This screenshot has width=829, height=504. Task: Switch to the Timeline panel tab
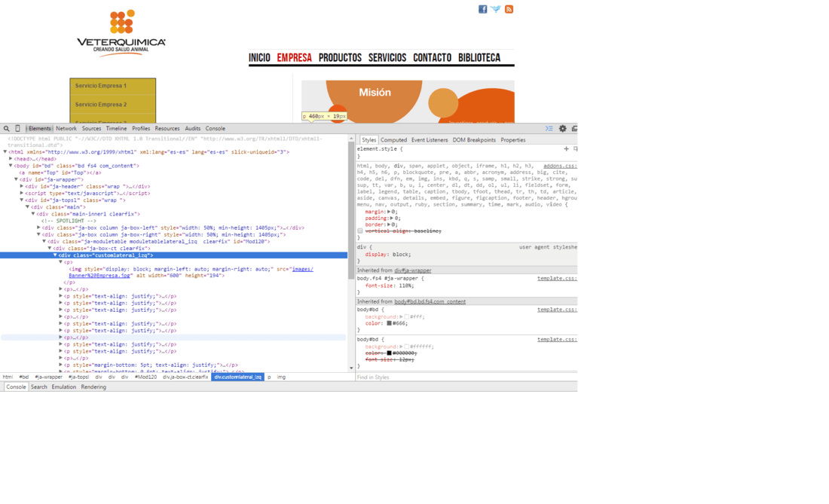(116, 128)
